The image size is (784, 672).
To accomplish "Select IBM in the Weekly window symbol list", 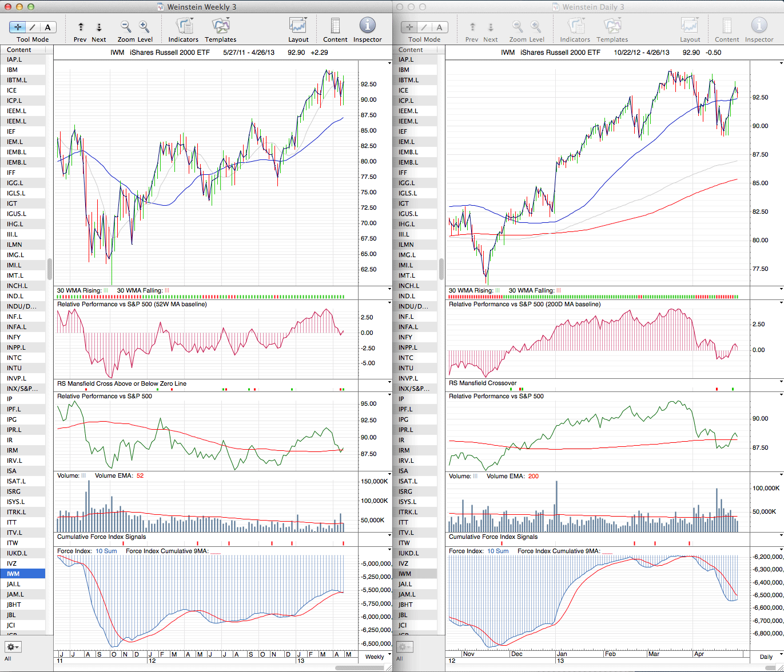I will [13, 70].
